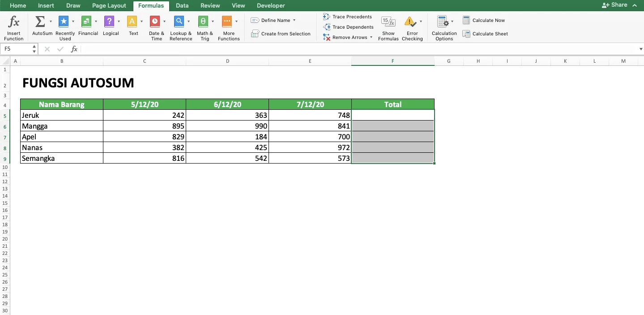Viewport: 644px width, 315px height.
Task: Click Trace Dependents
Action: (349, 27)
